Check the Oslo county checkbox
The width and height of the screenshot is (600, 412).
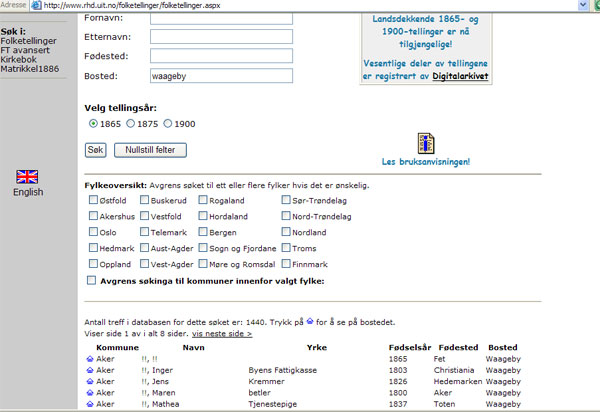(x=93, y=232)
